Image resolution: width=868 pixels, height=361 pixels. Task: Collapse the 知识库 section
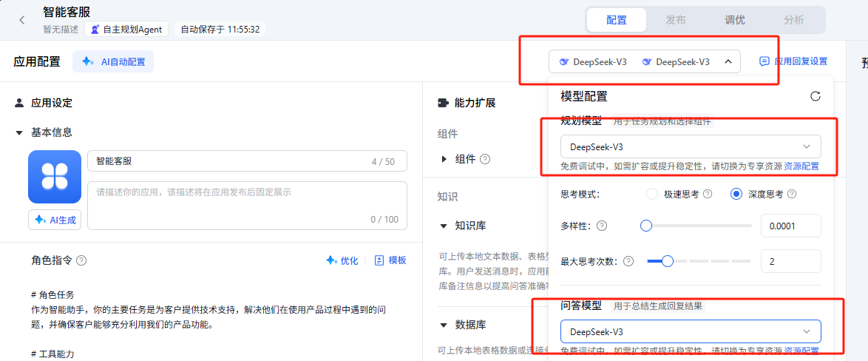[x=444, y=226]
